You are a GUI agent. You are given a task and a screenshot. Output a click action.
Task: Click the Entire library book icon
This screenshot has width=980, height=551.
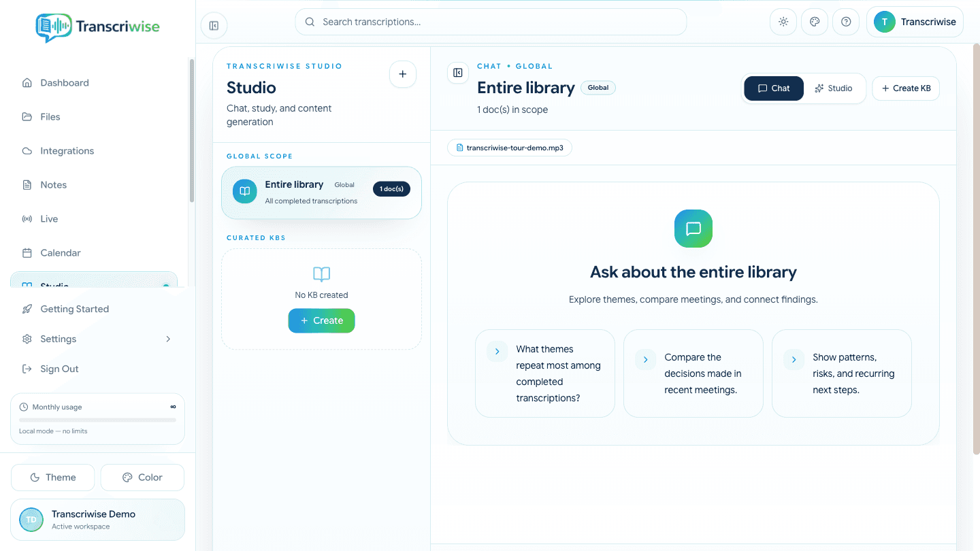coord(245,191)
